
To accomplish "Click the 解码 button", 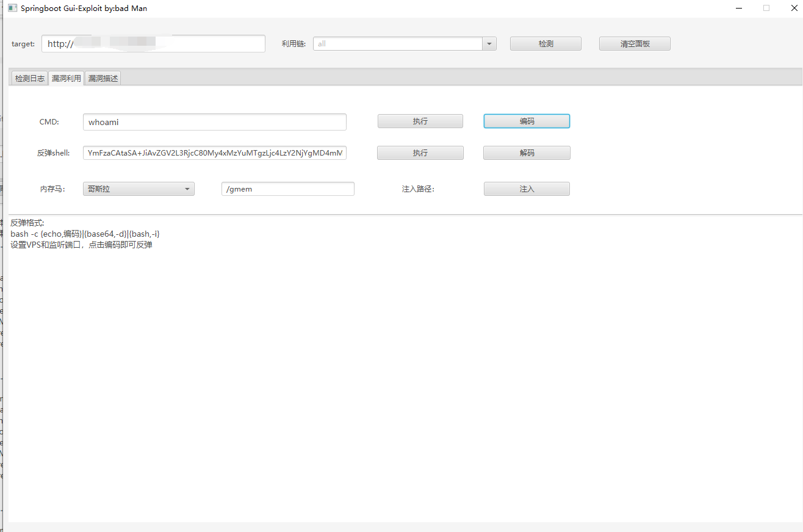I will (527, 153).
